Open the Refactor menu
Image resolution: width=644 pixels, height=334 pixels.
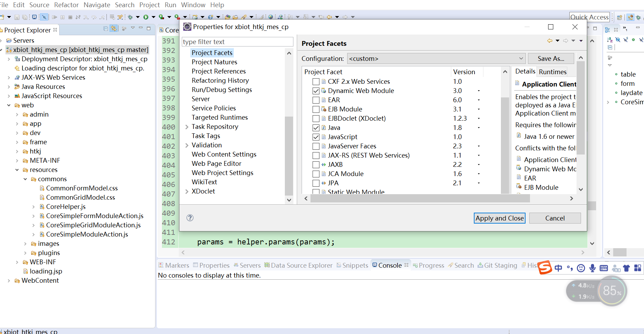(66, 5)
